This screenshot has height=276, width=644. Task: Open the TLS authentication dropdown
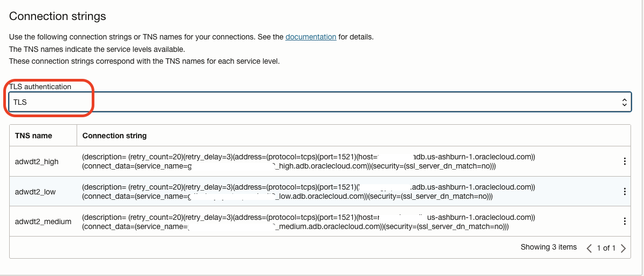[319, 102]
